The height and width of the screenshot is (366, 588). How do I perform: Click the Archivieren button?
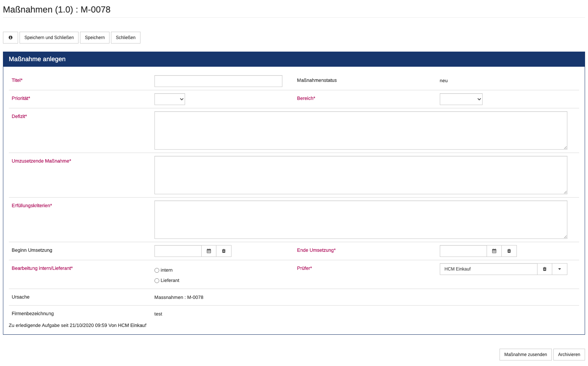(569, 355)
